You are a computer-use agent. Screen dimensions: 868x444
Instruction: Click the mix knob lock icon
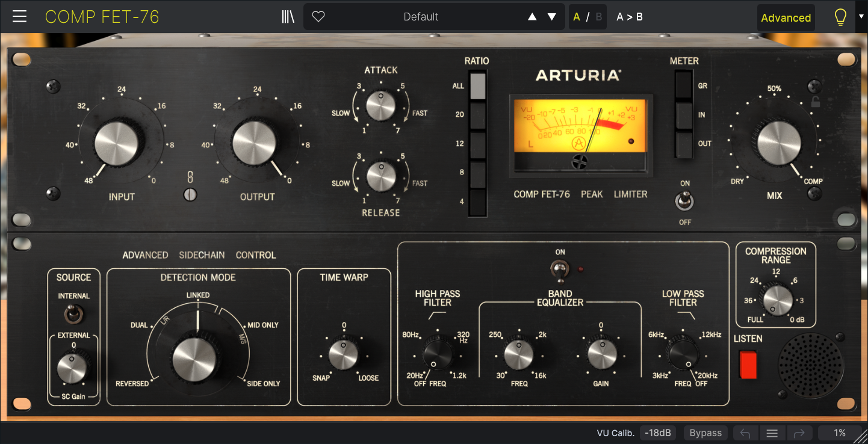click(x=816, y=102)
